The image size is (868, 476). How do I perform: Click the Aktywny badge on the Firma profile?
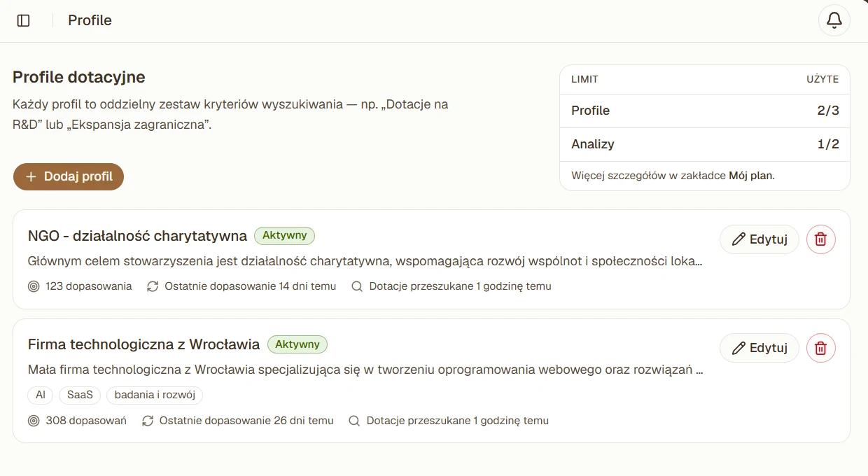297,344
